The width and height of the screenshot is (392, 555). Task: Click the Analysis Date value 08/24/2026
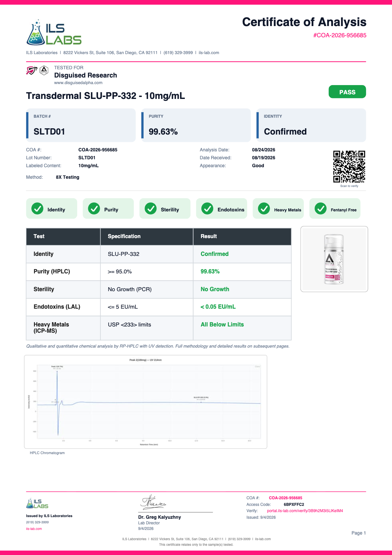pyautogui.click(x=264, y=150)
